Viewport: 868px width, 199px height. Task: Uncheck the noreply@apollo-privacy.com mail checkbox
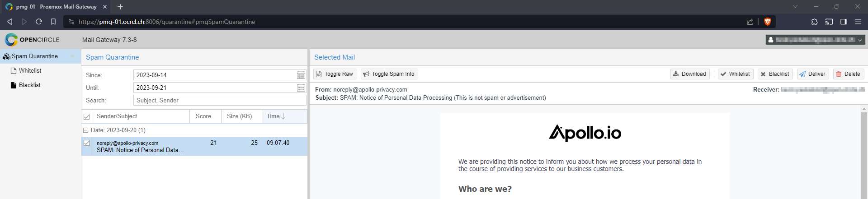87,143
